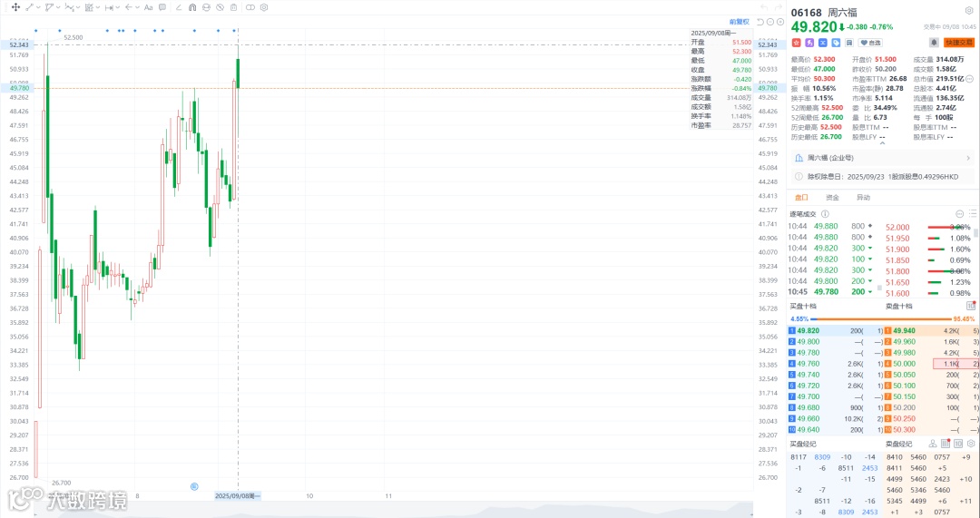The image size is (980, 518).
Task: Select the angle line tool
Action: point(179,7)
